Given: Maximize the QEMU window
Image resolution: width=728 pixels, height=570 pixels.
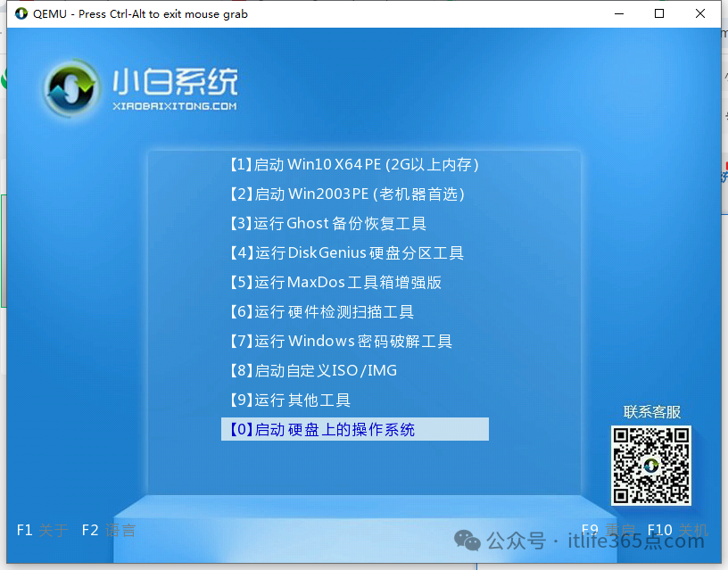Looking at the screenshot, I should [659, 14].
